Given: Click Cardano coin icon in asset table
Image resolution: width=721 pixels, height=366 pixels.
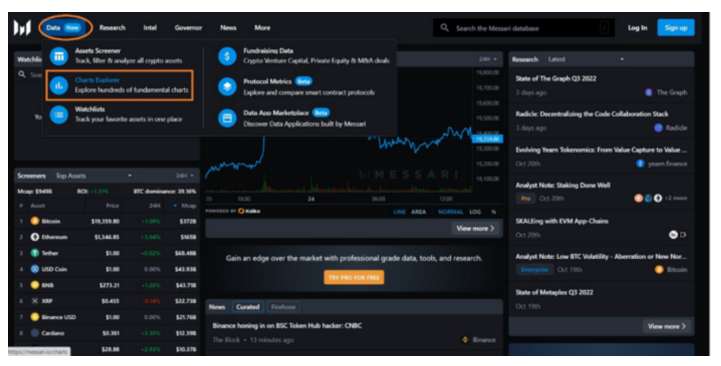Looking at the screenshot, I should (x=34, y=333).
